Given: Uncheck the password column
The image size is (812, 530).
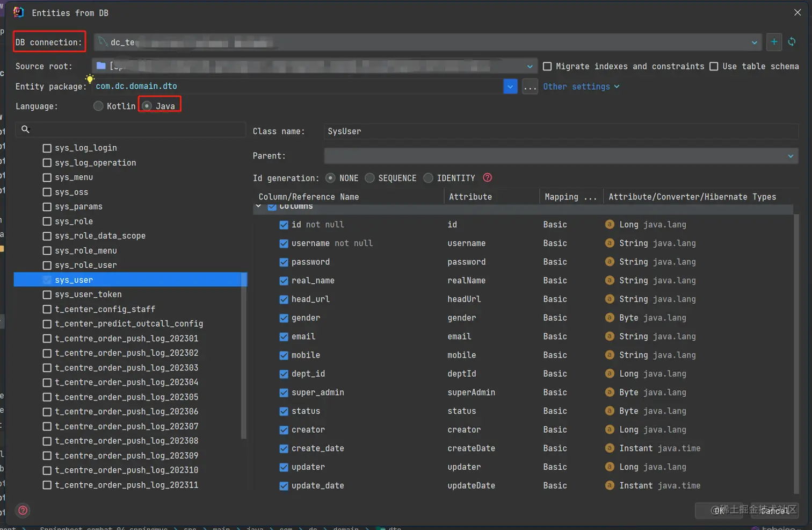Looking at the screenshot, I should [x=284, y=262].
